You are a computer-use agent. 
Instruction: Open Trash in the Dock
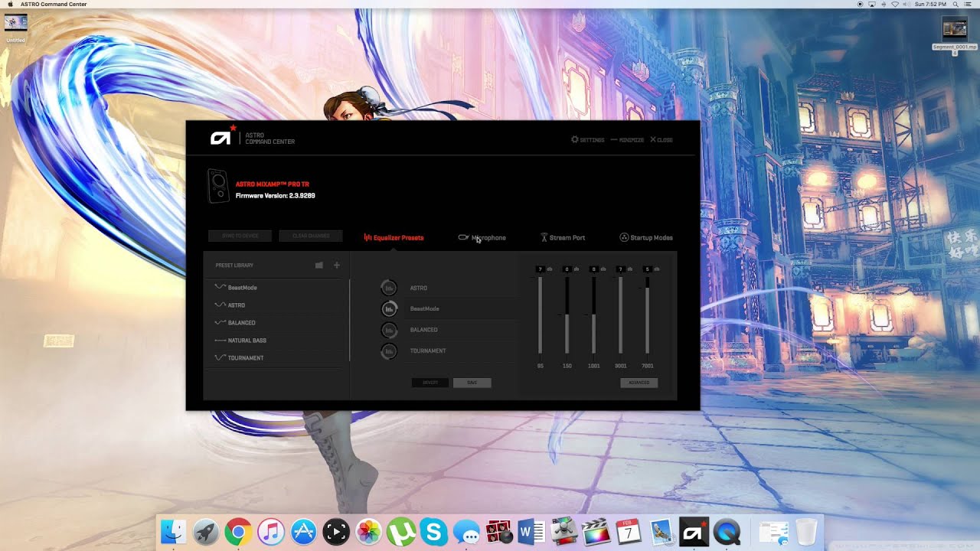point(806,532)
